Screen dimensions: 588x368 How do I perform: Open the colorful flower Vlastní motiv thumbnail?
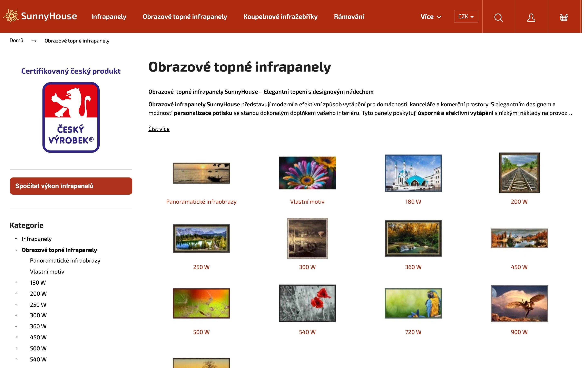307,173
